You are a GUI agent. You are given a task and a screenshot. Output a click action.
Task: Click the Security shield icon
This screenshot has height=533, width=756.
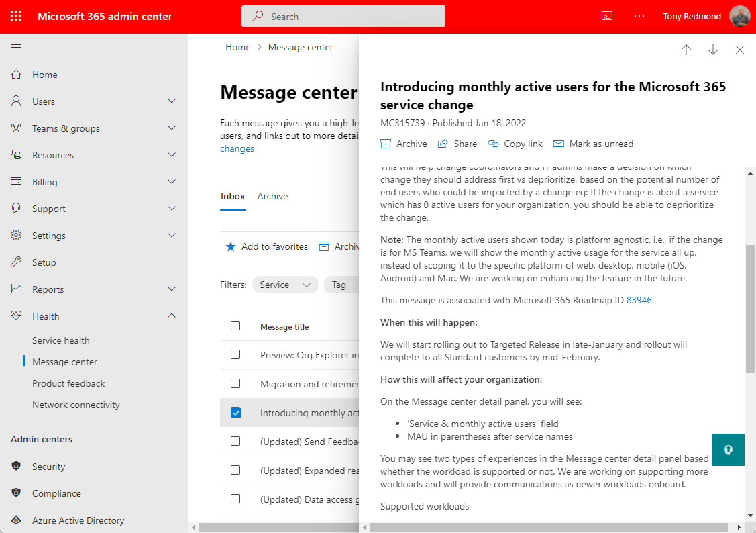[x=16, y=466]
